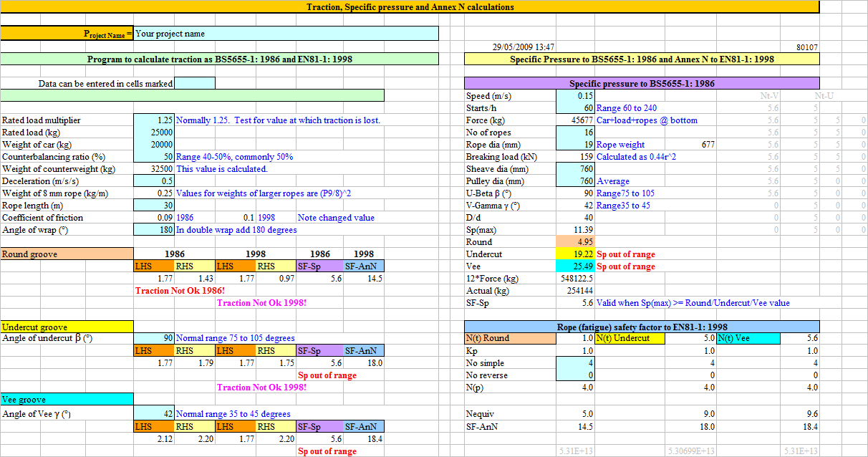Select the Nequiv Vee value 9.6
Viewport: 868px width, 457px height.
[811, 414]
